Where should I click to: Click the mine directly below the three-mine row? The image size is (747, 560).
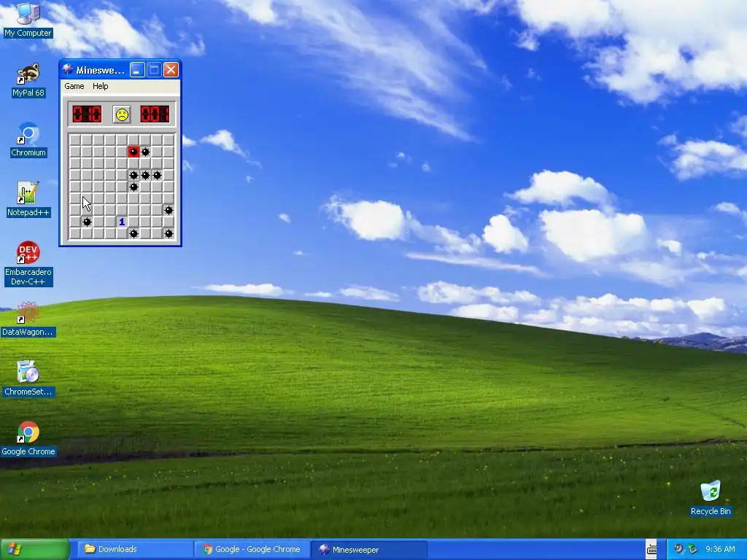click(x=133, y=187)
